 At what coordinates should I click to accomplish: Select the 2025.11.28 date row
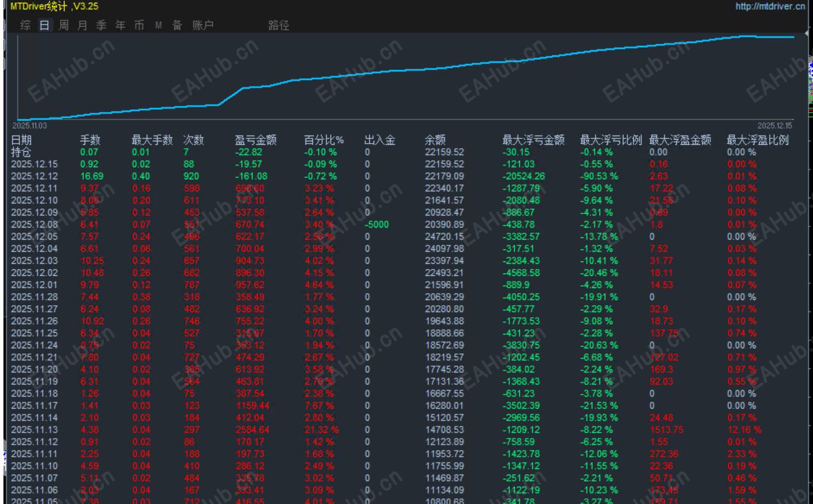[x=34, y=297]
